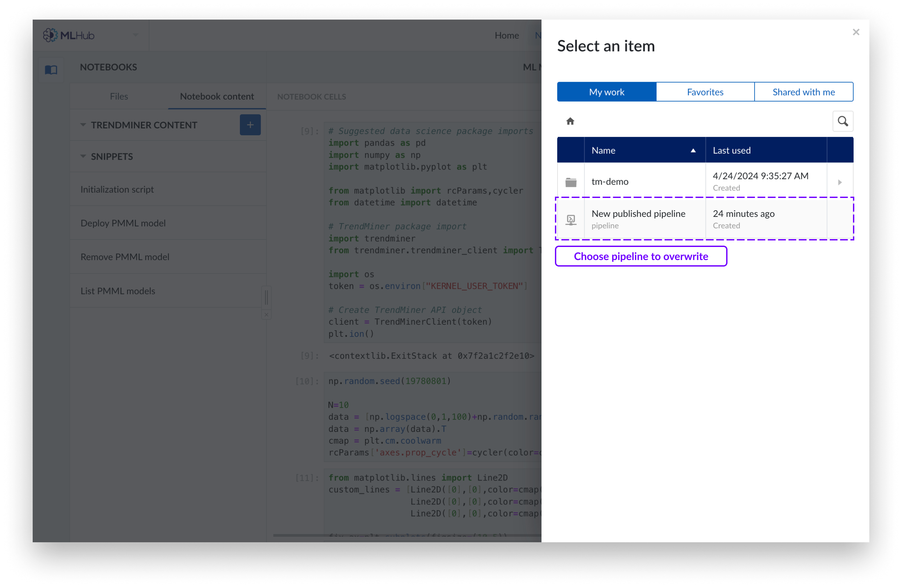The height and width of the screenshot is (588, 902).
Task: Click the Last used column header
Action: (731, 150)
